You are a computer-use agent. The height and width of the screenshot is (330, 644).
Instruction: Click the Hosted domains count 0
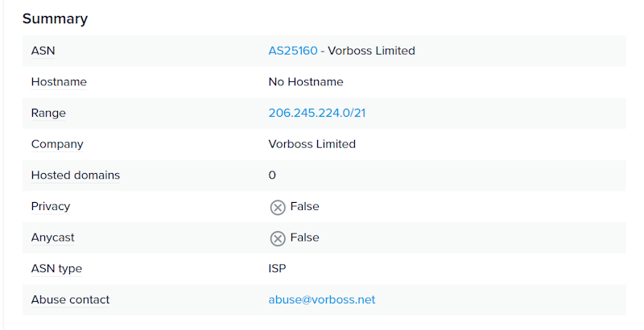pos(272,175)
